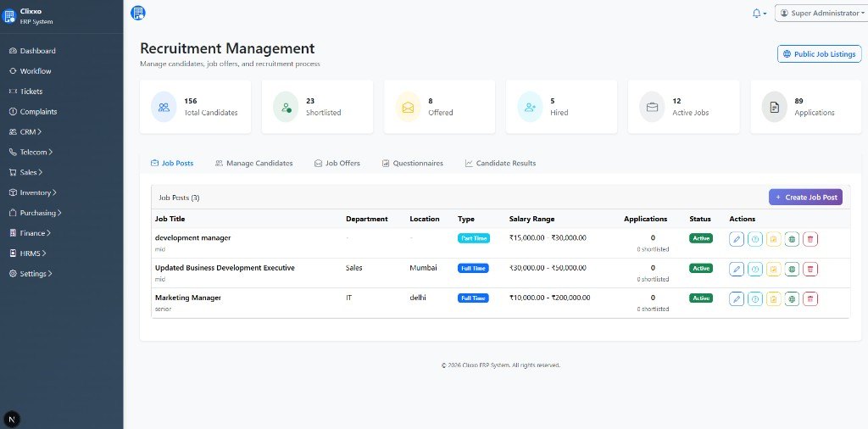This screenshot has width=868, height=429.
Task: Click Active status badge for Marketing Manager
Action: (701, 298)
